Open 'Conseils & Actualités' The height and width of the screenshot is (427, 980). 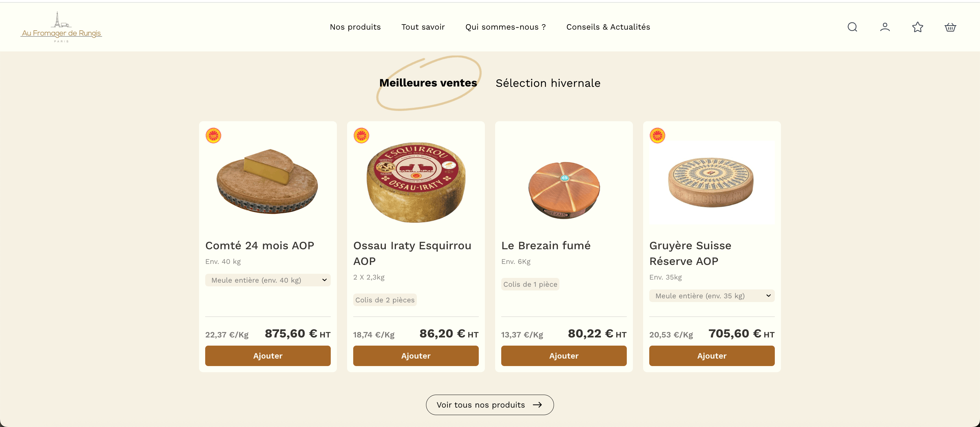[x=608, y=27]
